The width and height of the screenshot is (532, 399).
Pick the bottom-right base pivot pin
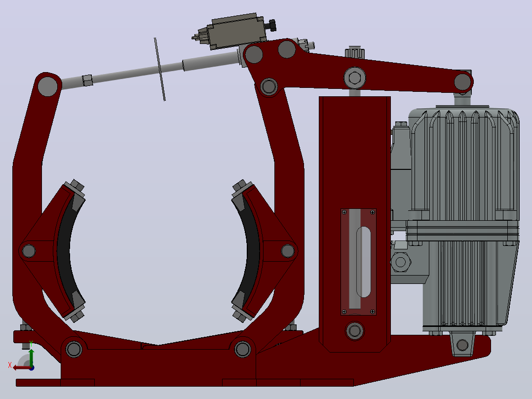(x=243, y=349)
